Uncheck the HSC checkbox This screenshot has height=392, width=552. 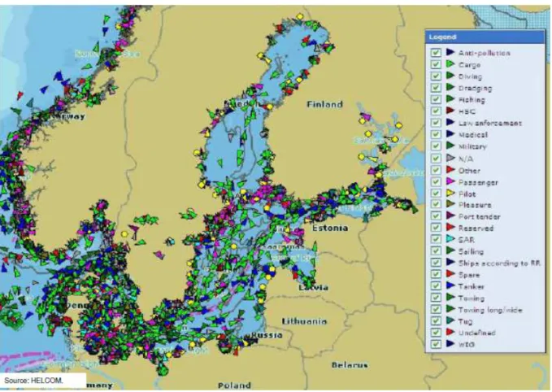click(x=436, y=111)
